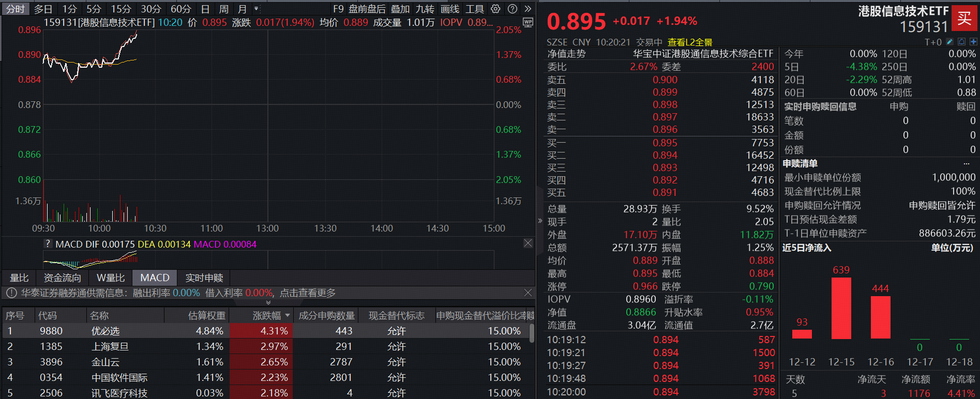The image size is (980, 399).
Task: Toggle 盘前盘后 pre/post market display
Action: pyautogui.click(x=367, y=9)
